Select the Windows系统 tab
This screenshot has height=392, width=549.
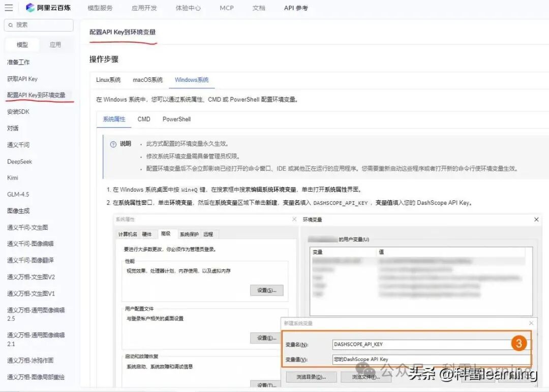pos(192,80)
